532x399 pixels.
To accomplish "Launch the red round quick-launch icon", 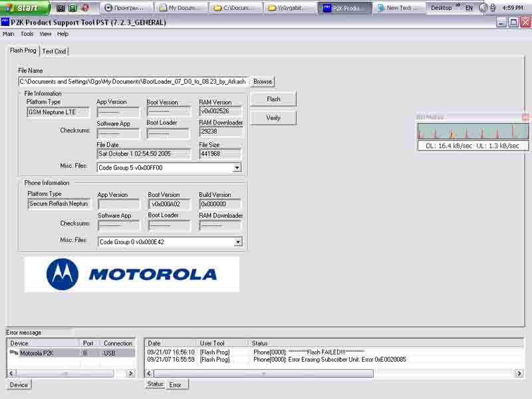I will pyautogui.click(x=85, y=8).
